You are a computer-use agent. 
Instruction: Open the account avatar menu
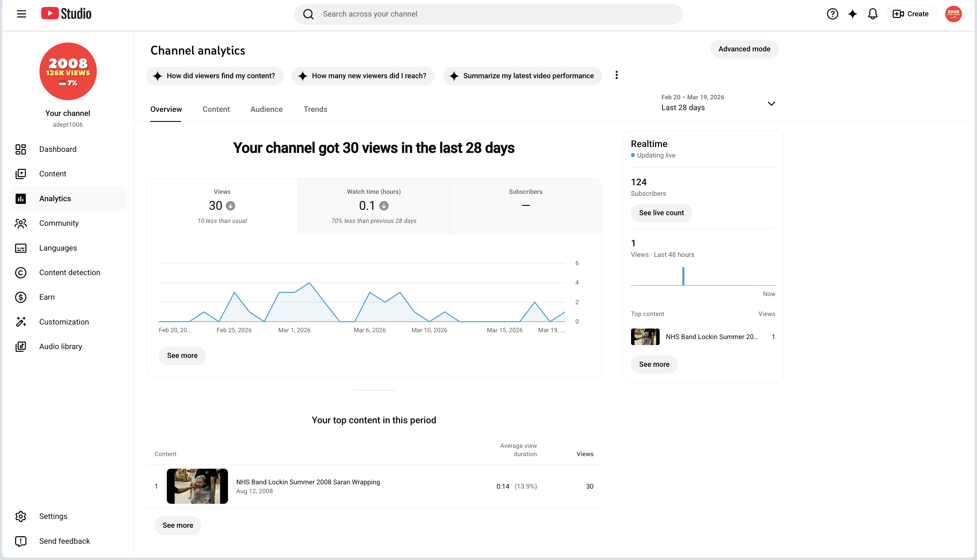click(x=953, y=14)
